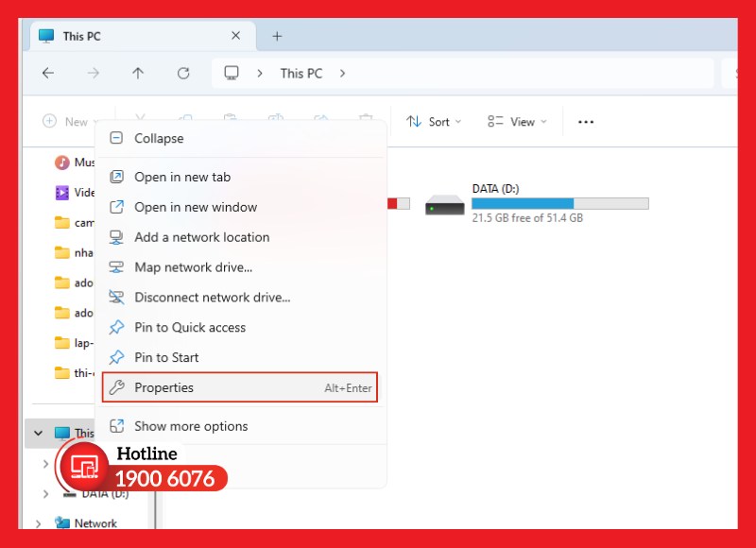Select the This PC tab
The height and width of the screenshot is (548, 756).
[144, 36]
